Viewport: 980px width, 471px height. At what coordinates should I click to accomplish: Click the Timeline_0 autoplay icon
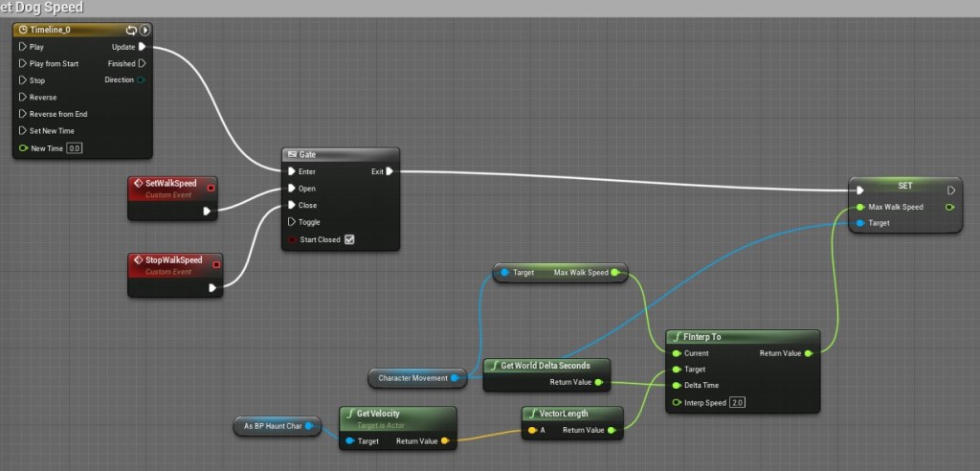tap(145, 30)
